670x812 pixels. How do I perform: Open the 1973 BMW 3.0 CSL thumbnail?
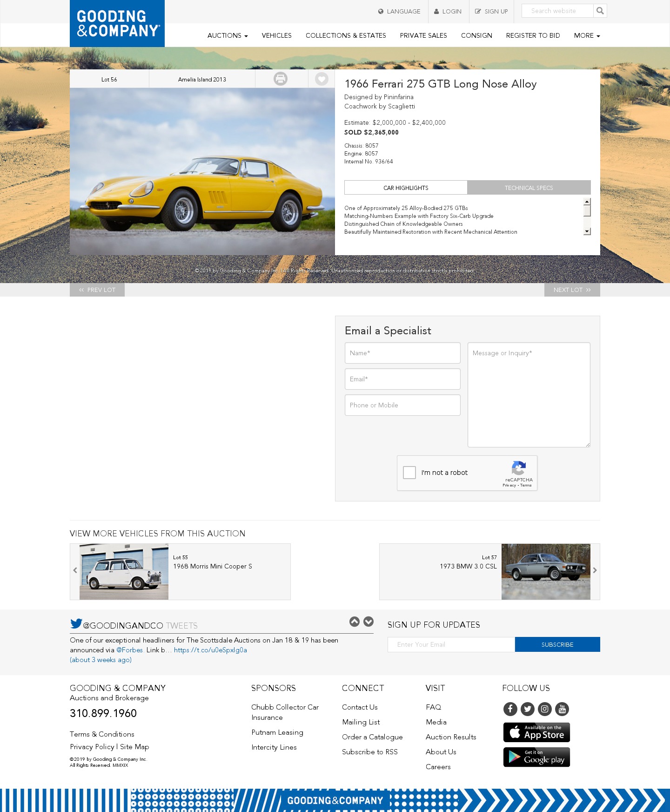click(546, 572)
